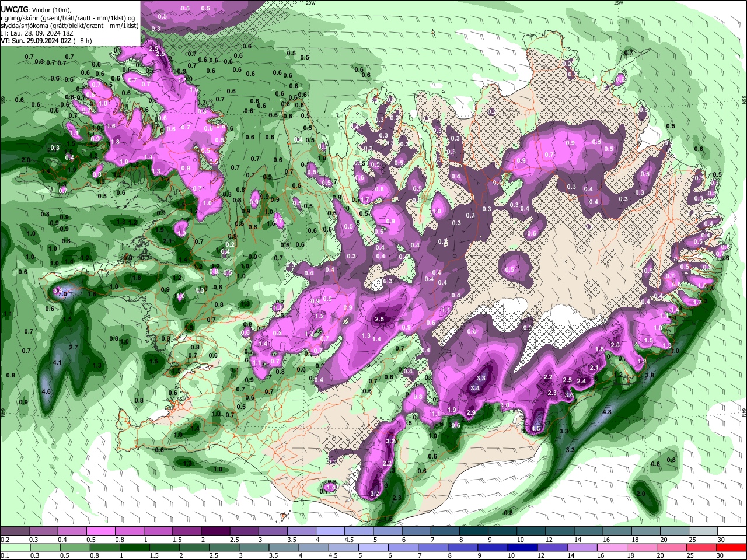Pick the rain legend swatch starting at 2.5
The height and width of the screenshot is (560, 747).
(225, 547)
